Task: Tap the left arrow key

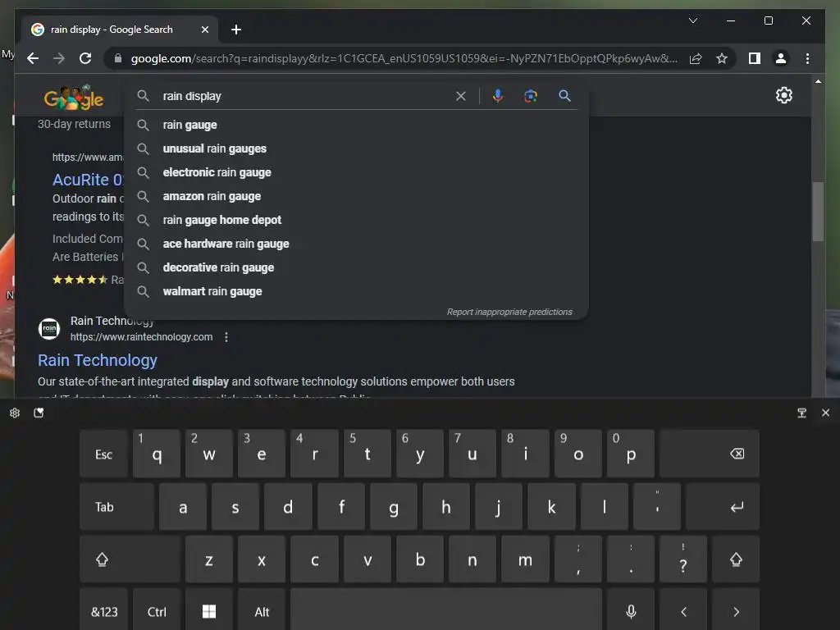Action: (x=683, y=611)
